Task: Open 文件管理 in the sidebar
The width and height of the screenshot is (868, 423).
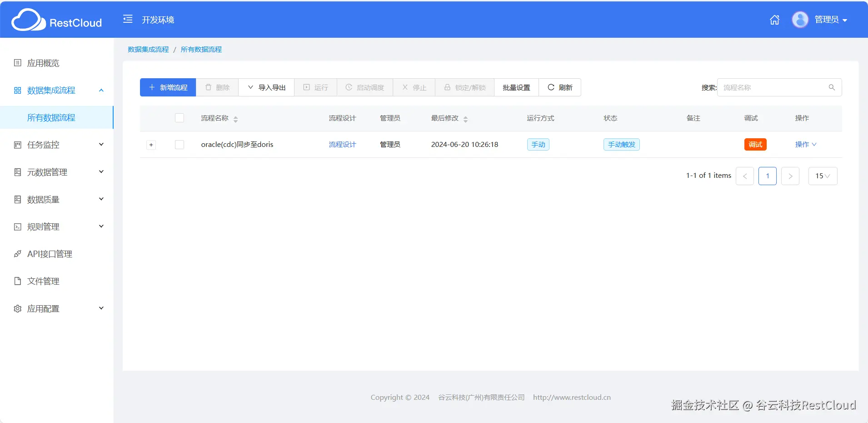Action: [57, 281]
